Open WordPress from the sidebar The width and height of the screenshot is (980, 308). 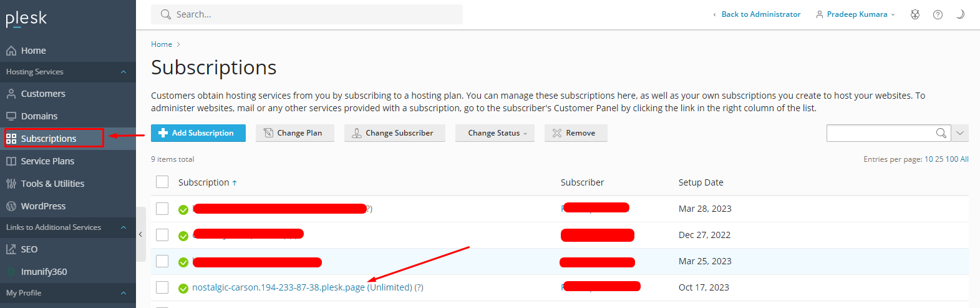43,206
